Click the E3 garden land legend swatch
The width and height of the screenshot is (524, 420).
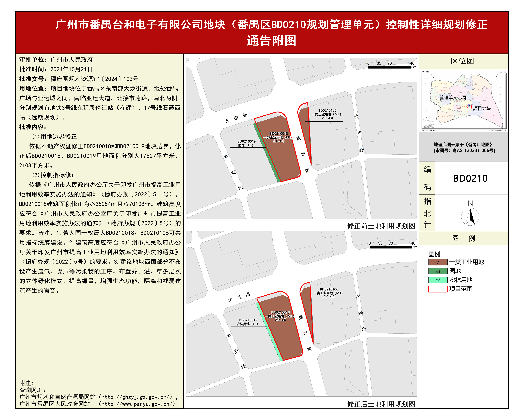pos(438,271)
